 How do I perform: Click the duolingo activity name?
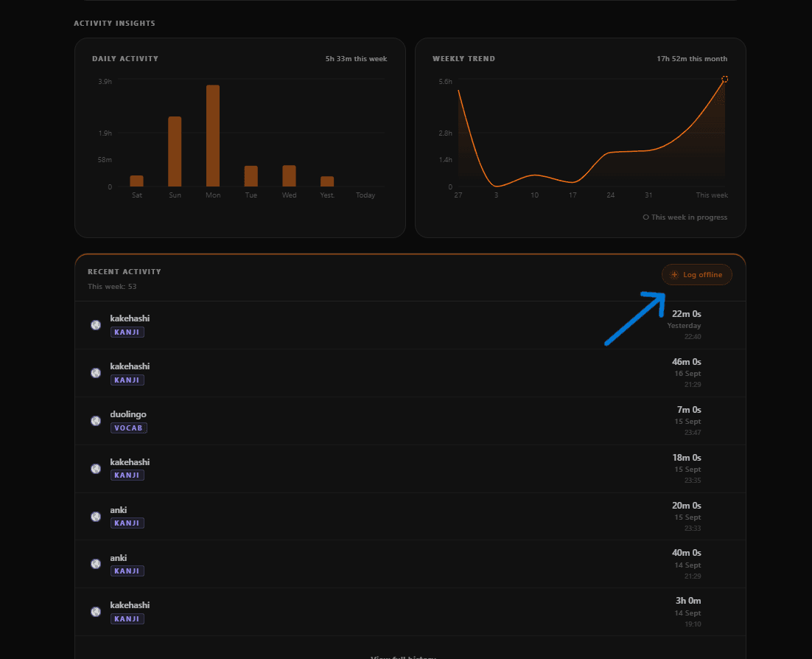coord(128,414)
